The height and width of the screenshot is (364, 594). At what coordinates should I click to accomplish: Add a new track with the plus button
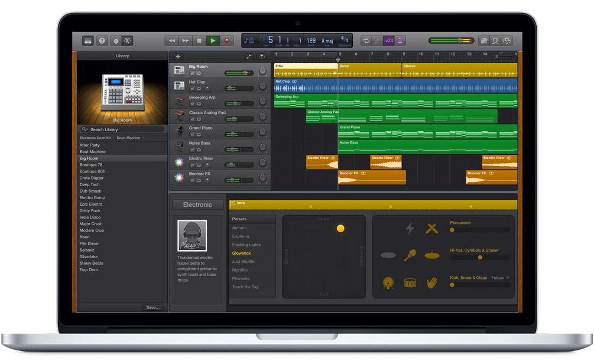tap(177, 57)
